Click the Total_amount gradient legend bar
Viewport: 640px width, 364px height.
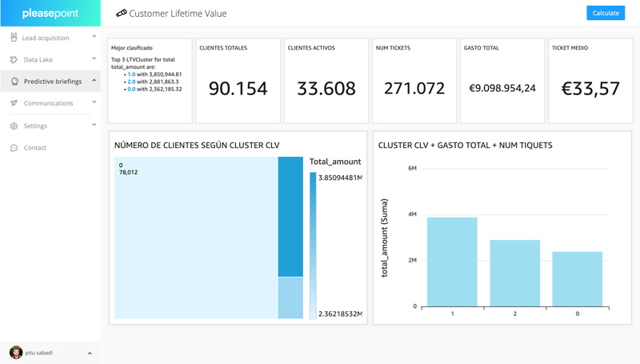click(313, 246)
